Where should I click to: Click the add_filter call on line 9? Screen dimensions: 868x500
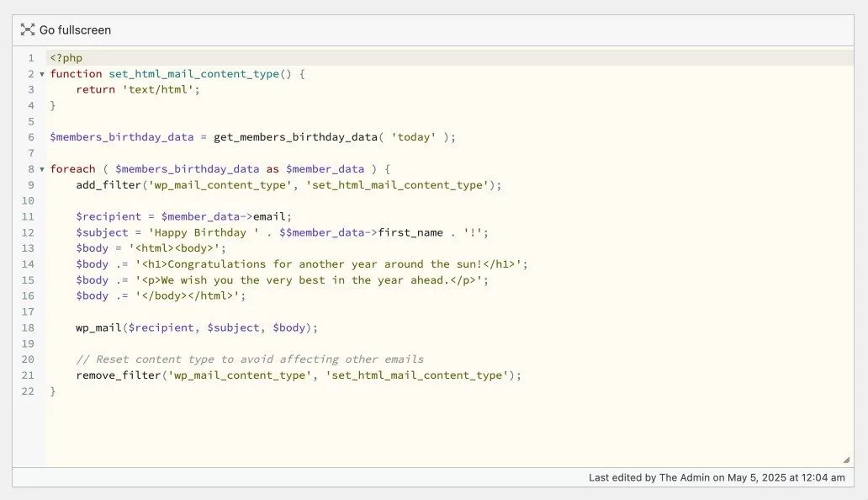108,185
